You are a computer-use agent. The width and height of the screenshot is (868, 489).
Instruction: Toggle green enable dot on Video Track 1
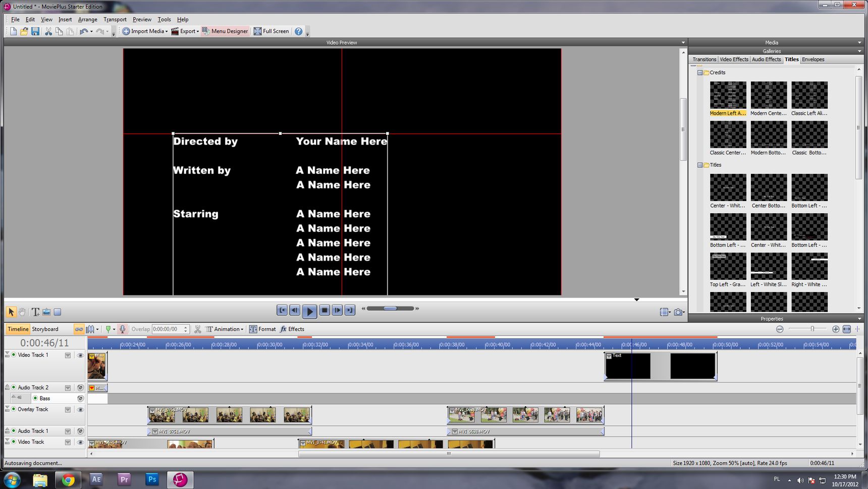[x=14, y=355]
